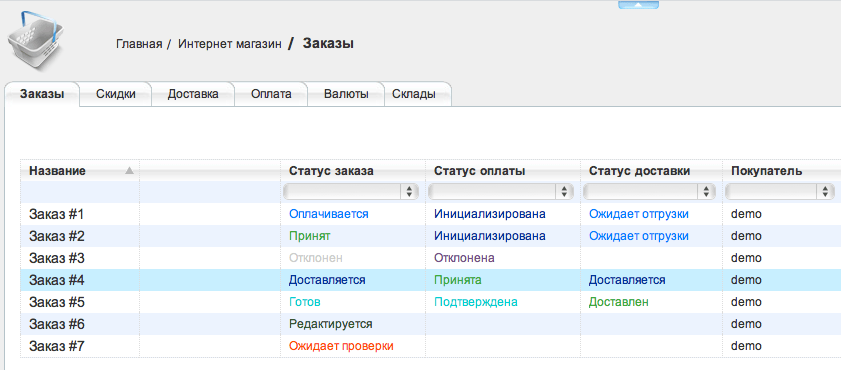Viewport: 841px width, 370px height.
Task: Open Интернет магазин breadcrumb link
Action: [230, 44]
